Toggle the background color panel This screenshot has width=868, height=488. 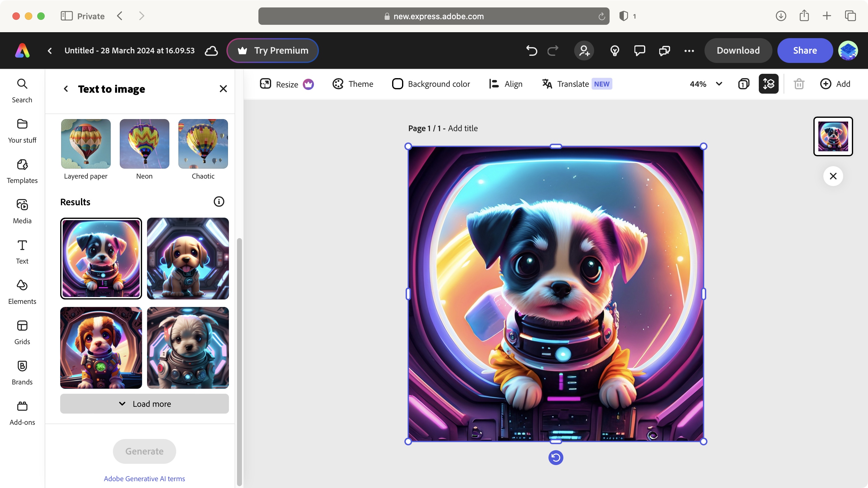430,83
